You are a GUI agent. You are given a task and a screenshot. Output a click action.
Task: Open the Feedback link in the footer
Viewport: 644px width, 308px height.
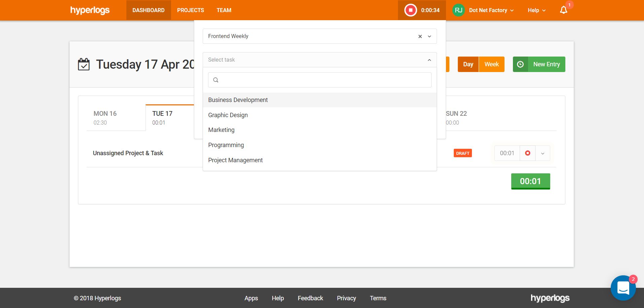click(x=310, y=298)
